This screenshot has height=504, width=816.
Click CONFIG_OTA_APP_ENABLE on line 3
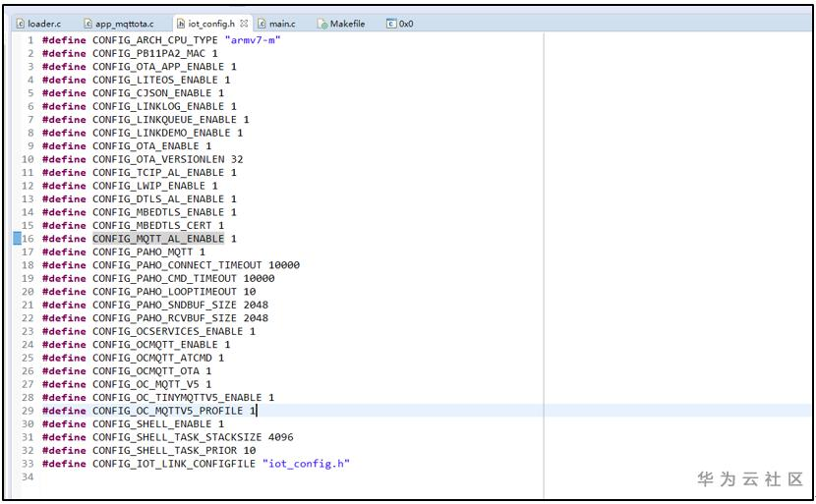158,67
